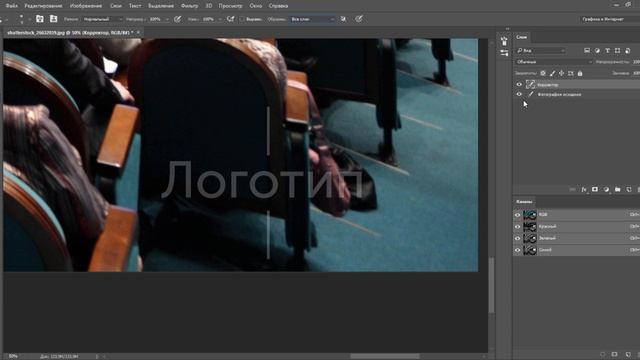Open the Изображение menu
Screen dimensions: 640x360
[x=86, y=6]
